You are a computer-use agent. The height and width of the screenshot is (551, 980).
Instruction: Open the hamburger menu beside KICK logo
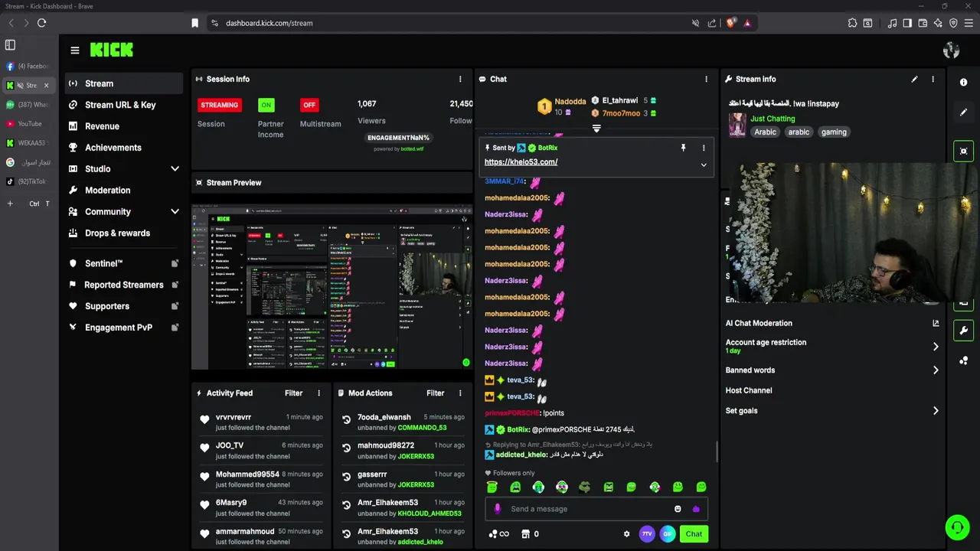coord(74,51)
